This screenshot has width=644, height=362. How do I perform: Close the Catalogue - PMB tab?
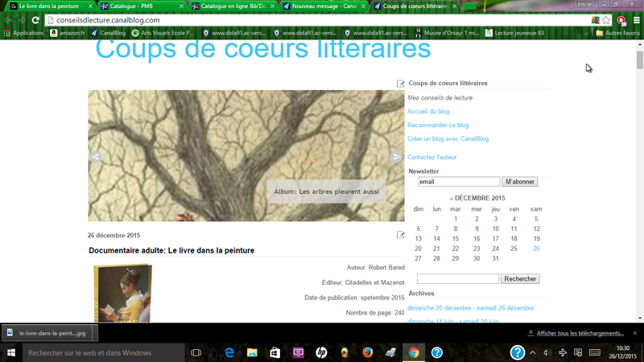[x=182, y=6]
